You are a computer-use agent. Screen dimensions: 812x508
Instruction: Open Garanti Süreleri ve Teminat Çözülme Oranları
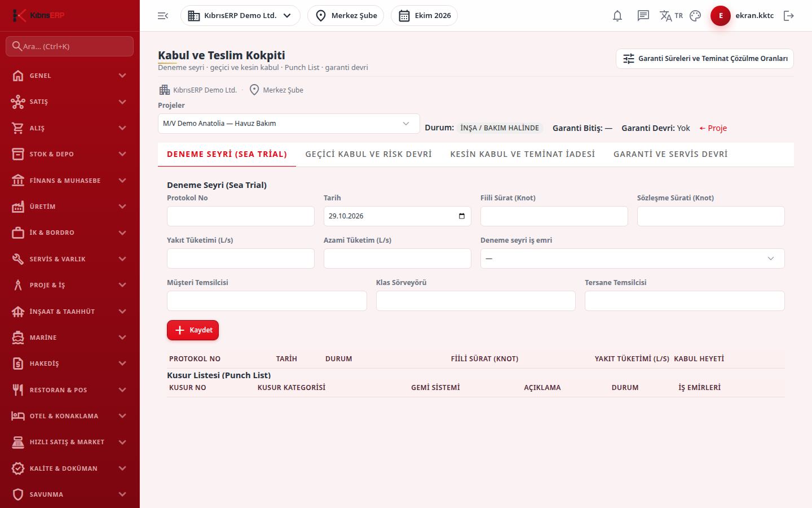pyautogui.click(x=705, y=59)
